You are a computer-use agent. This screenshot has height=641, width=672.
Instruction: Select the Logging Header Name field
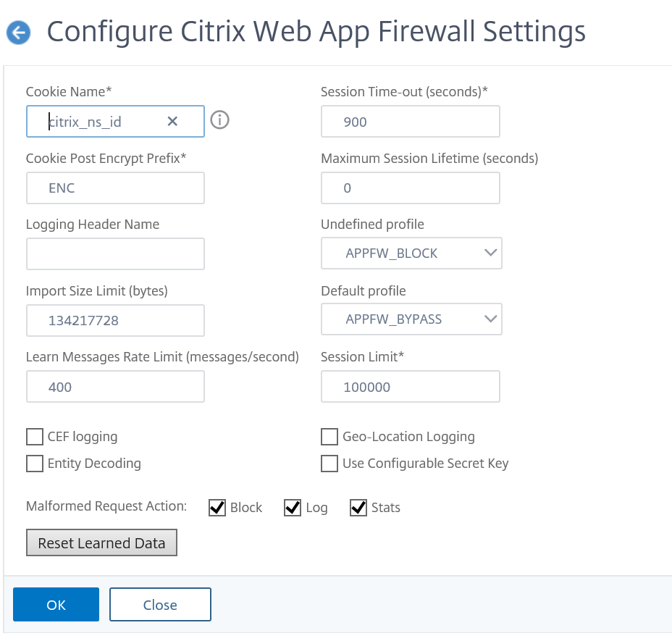[x=115, y=254]
